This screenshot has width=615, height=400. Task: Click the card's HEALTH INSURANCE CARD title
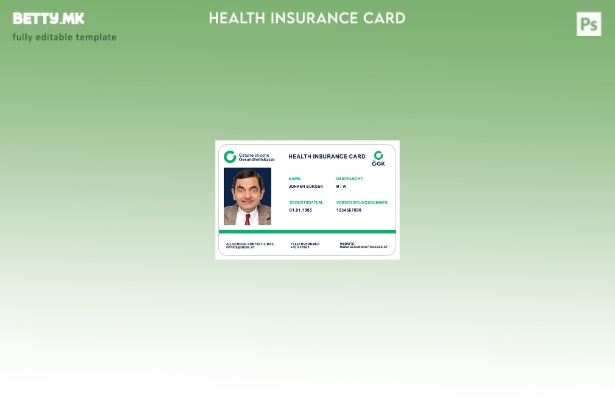coord(326,156)
